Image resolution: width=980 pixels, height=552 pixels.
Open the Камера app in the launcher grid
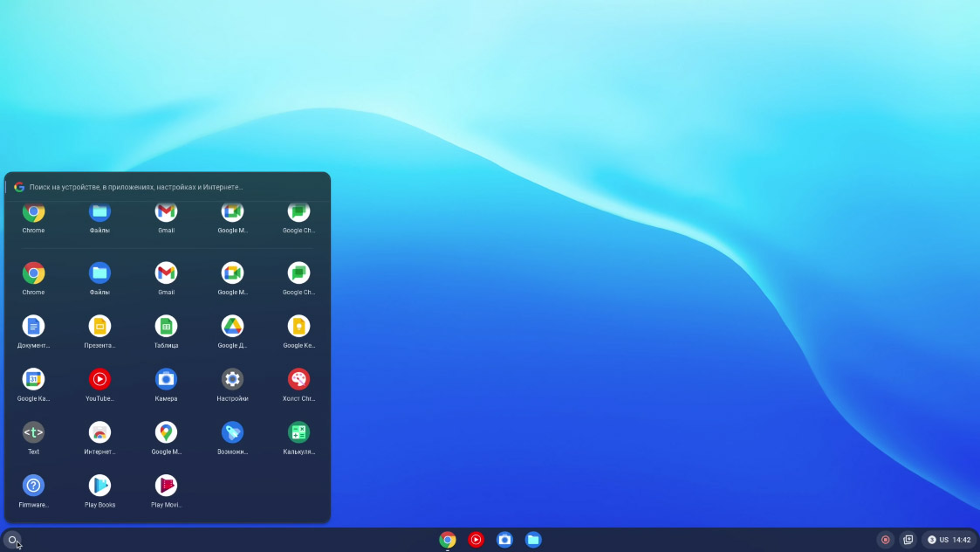click(167, 379)
